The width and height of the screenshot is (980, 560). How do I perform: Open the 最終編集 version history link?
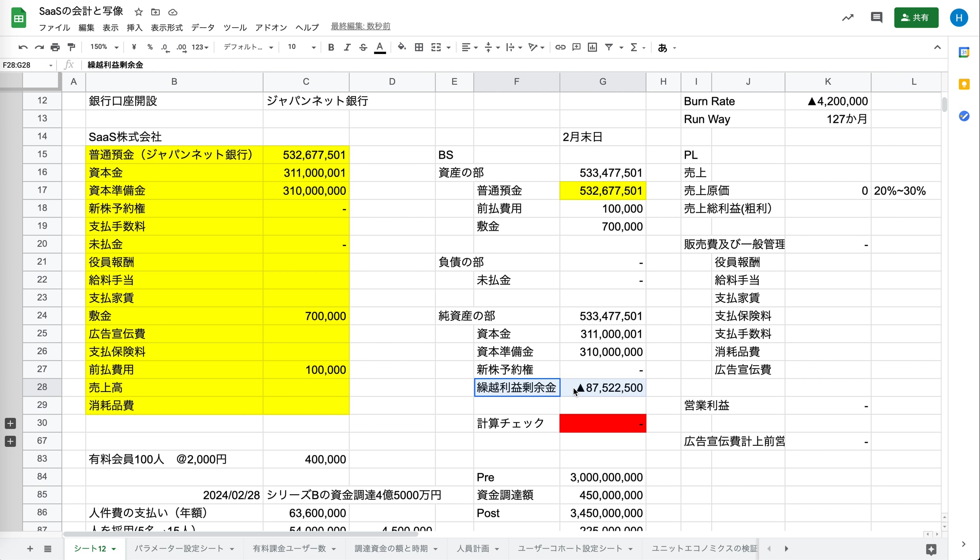point(360,26)
